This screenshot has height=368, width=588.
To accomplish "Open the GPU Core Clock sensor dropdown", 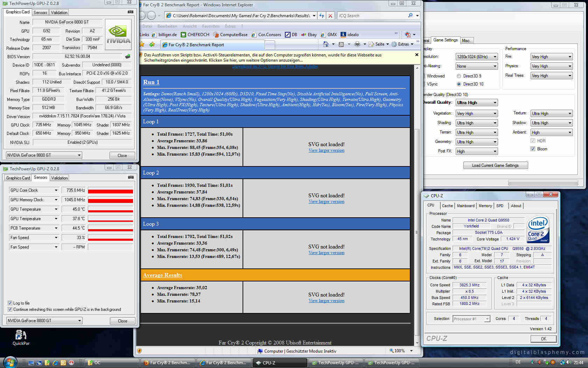I will pos(34,190).
